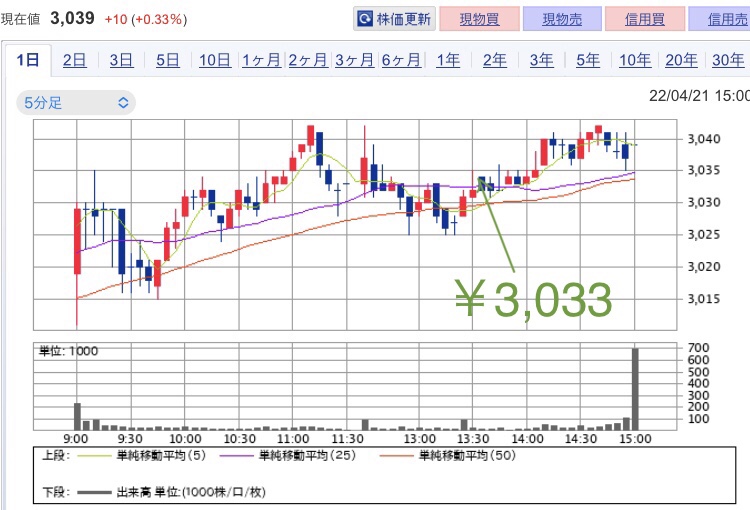The width and height of the screenshot is (750, 510).
Task: Switch to the 2日 chart range
Action: pos(75,60)
